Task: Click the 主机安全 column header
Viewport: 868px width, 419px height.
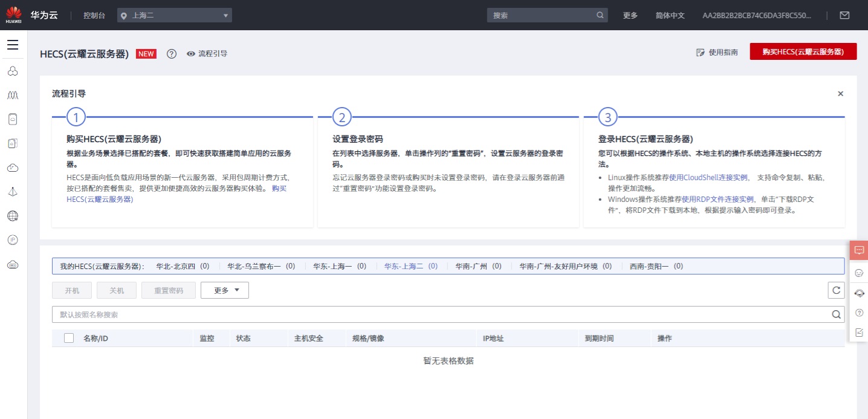Action: (x=308, y=338)
